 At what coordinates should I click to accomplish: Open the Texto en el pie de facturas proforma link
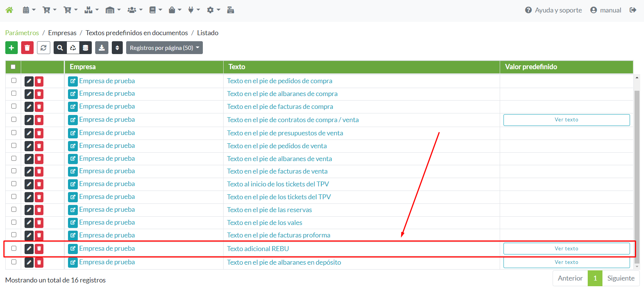[278, 235]
